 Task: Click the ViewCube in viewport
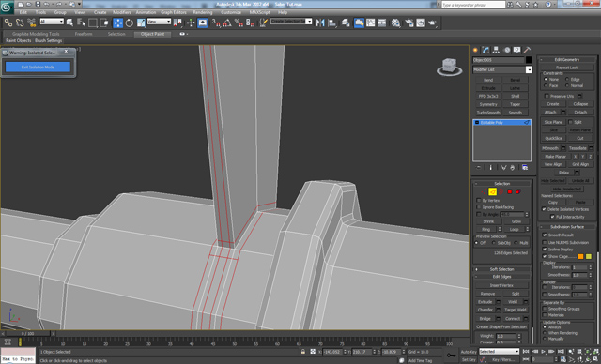[449, 67]
